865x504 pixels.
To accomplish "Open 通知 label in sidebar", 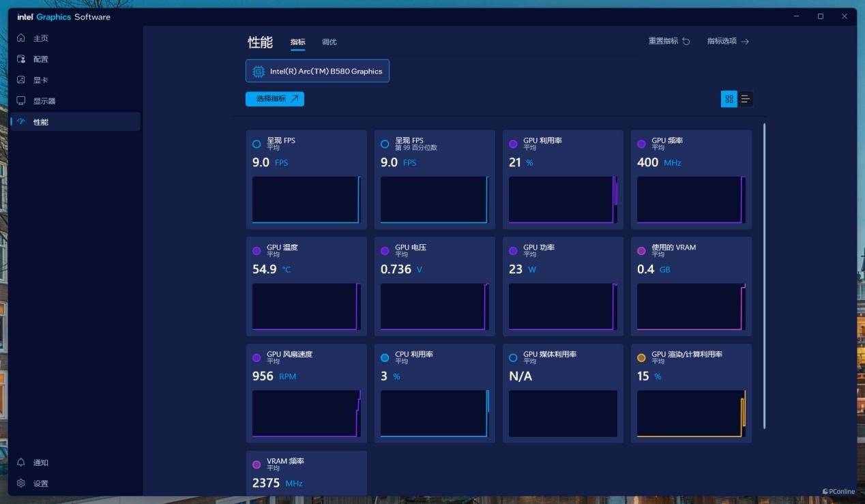I will point(41,462).
